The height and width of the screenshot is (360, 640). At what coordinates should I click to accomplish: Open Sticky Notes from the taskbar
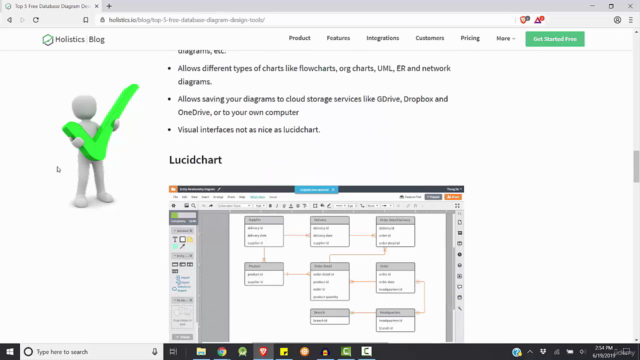coord(284,351)
